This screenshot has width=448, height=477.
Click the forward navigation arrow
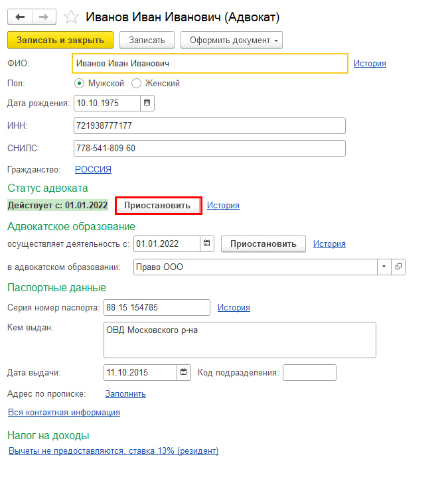(44, 16)
